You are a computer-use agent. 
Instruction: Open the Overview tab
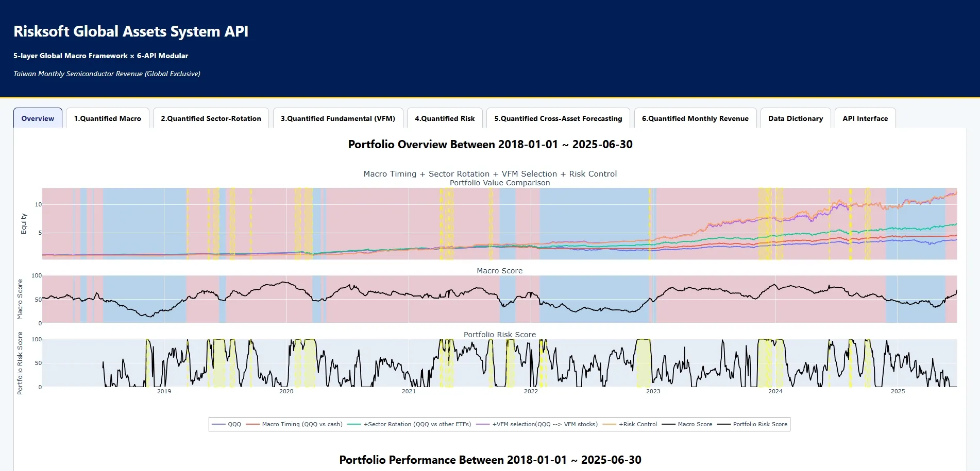click(38, 118)
